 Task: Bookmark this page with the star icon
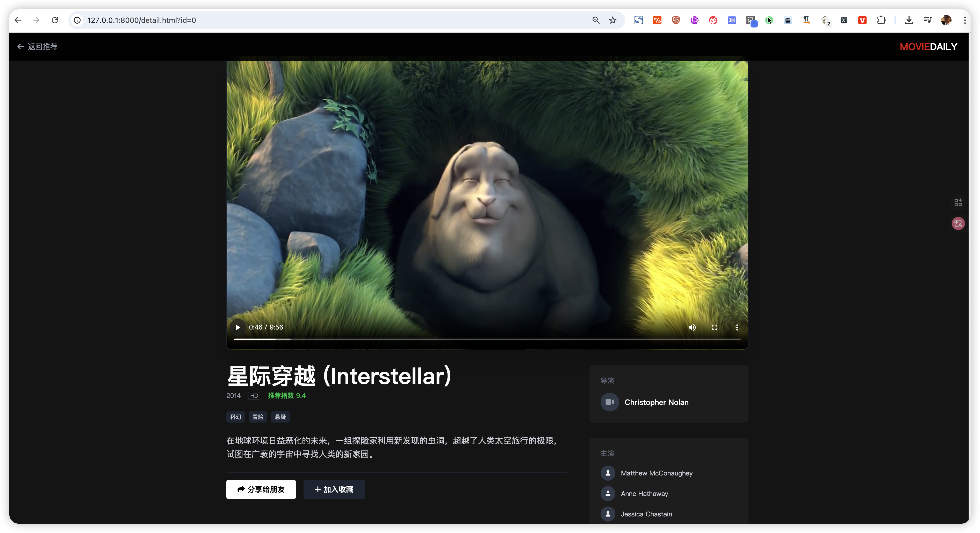click(612, 20)
